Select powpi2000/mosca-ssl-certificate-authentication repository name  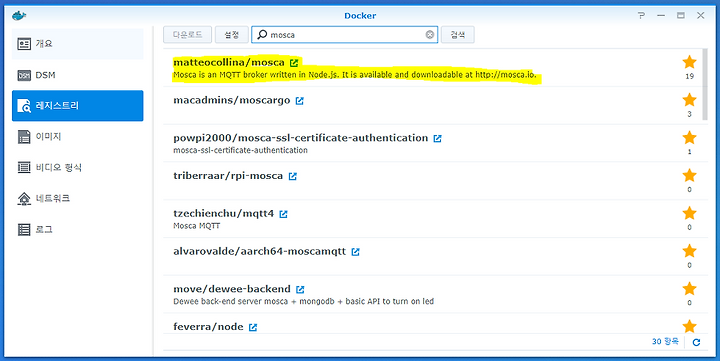(x=300, y=138)
